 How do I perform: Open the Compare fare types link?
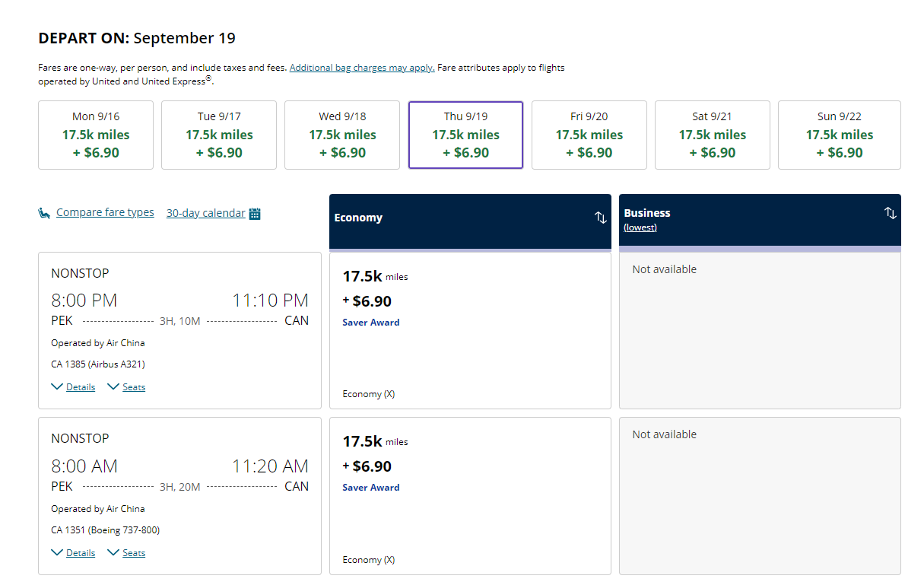coord(105,212)
